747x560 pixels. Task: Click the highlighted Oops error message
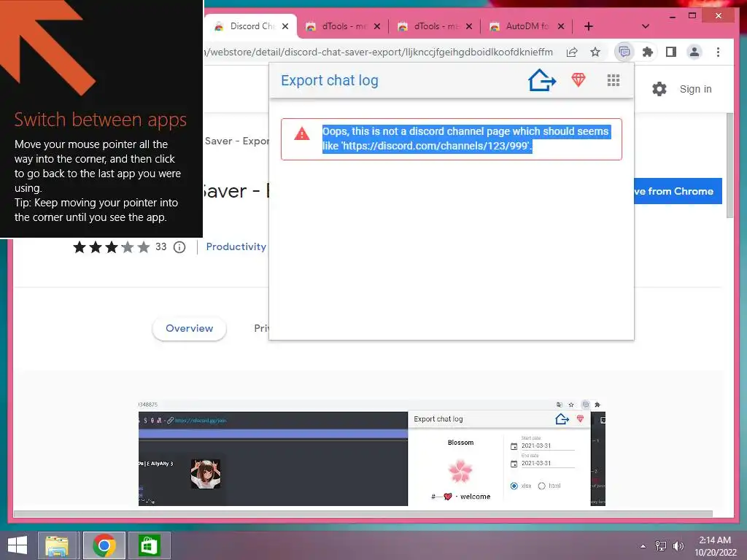click(x=465, y=138)
